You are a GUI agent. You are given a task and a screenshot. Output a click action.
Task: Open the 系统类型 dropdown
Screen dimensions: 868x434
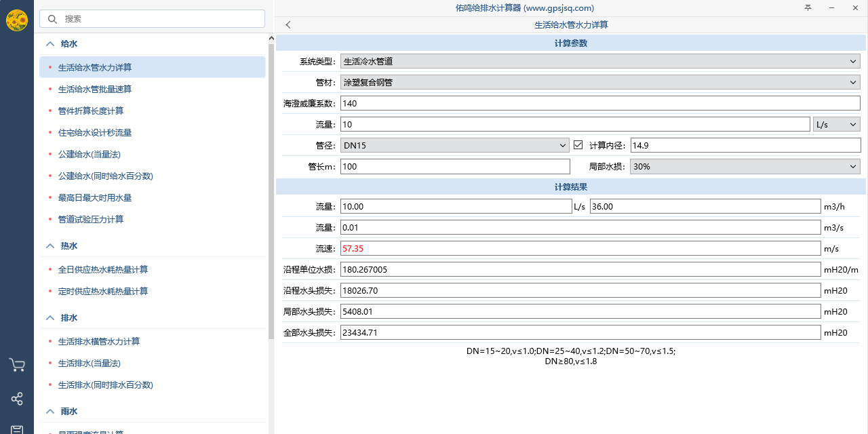click(599, 61)
